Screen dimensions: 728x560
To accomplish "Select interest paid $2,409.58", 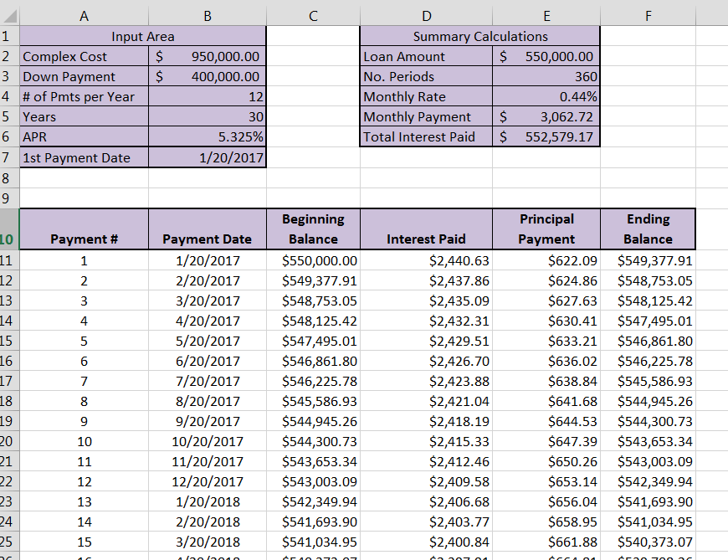I will tap(426, 481).
